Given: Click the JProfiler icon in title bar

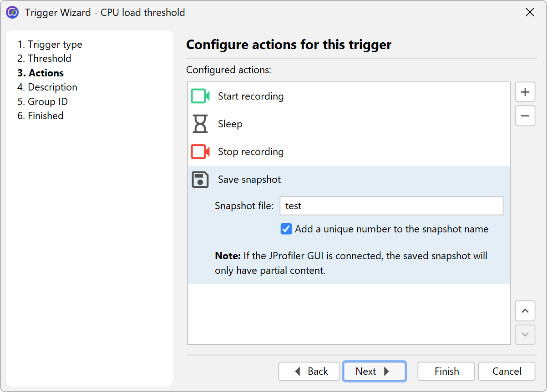Looking at the screenshot, I should click(x=12, y=12).
